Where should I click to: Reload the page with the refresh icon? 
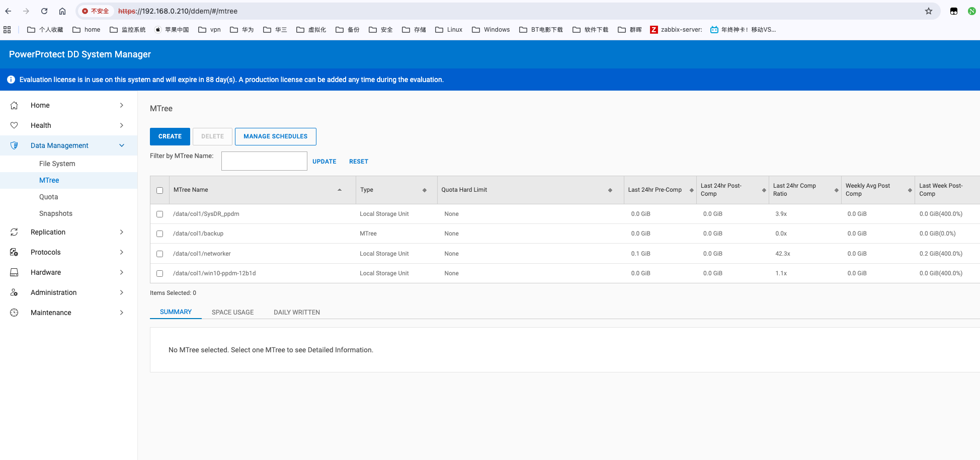[x=44, y=11]
